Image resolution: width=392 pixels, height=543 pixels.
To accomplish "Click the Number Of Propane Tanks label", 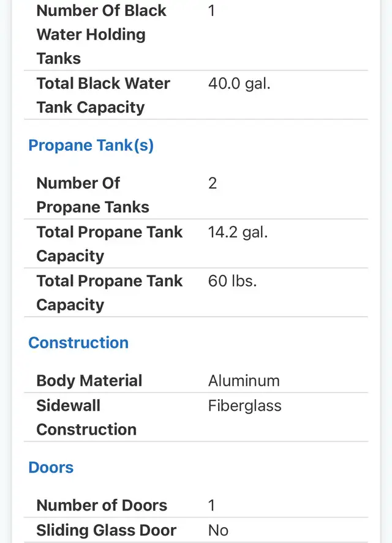I will coord(92,195).
